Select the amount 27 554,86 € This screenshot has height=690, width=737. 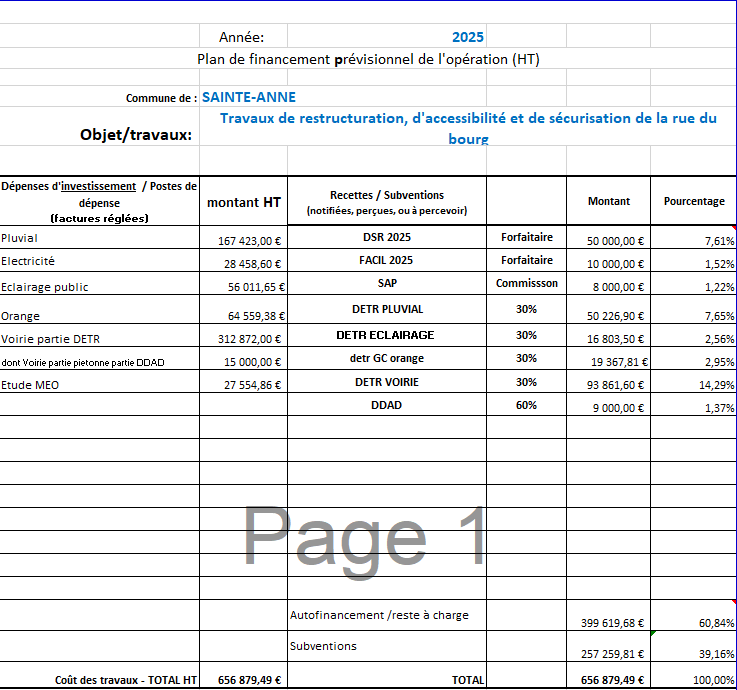point(252,385)
